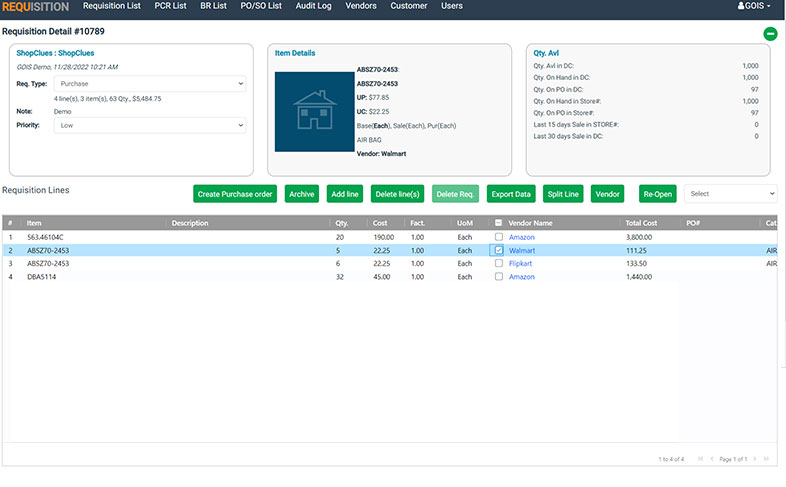Viewport: 786px width, 487px height.
Task: Jump to last page arrow
Action: pyautogui.click(x=766, y=458)
